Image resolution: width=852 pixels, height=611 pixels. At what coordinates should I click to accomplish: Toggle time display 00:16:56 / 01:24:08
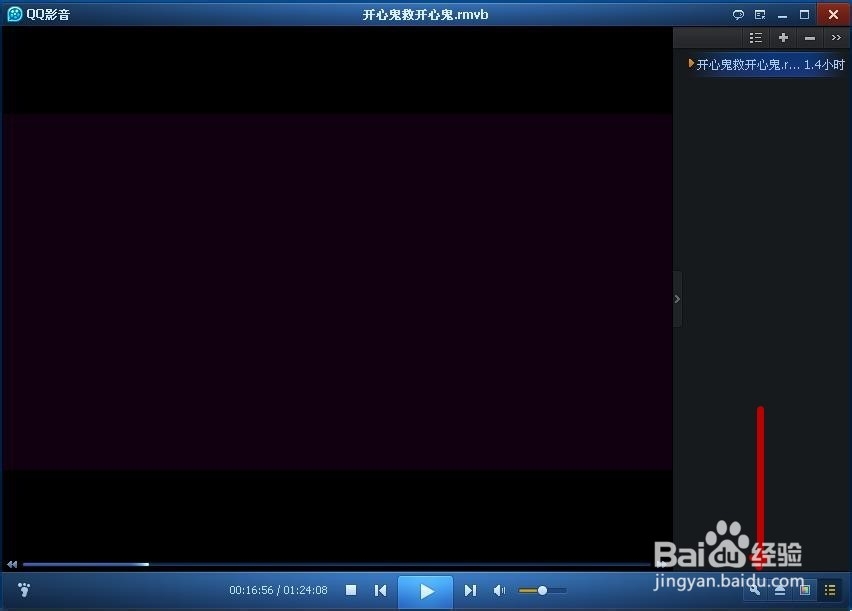click(278, 590)
